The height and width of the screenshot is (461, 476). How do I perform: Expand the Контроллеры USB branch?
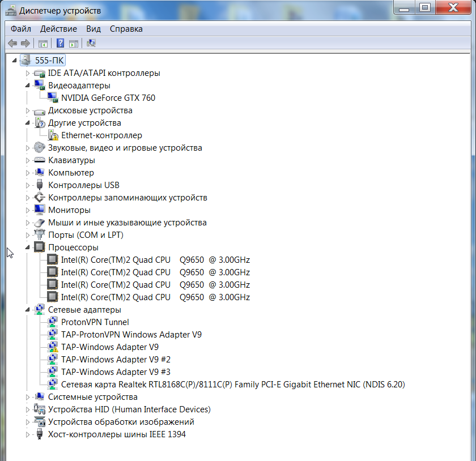[27, 185]
